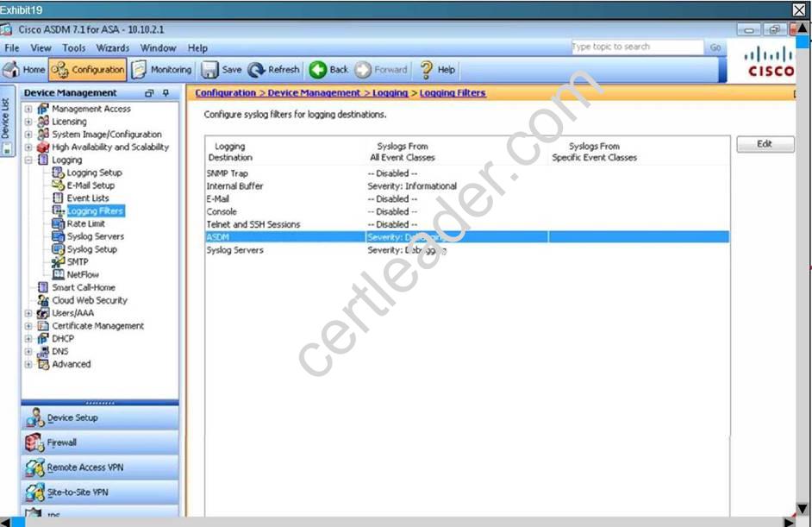Open the Help menu
The height and width of the screenshot is (527, 812).
pos(197,47)
